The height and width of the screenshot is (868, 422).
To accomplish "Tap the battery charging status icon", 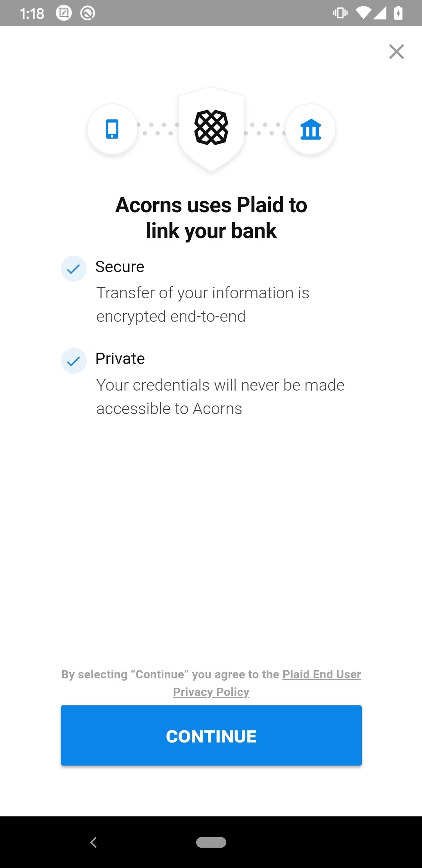I will 398,13.
